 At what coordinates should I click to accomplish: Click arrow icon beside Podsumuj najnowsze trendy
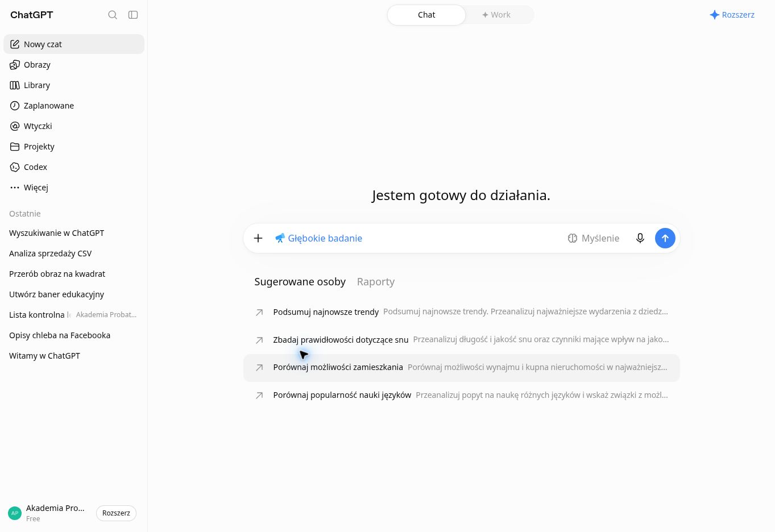pos(259,312)
